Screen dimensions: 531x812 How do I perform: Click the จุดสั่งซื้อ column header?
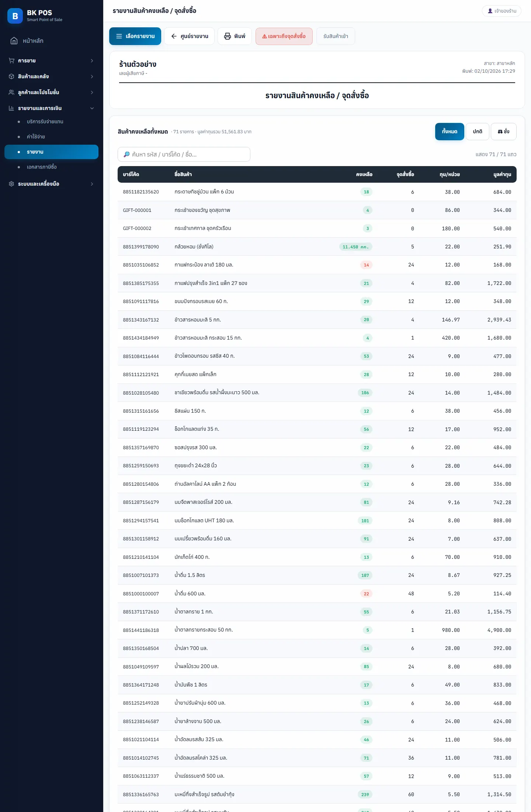click(x=405, y=174)
